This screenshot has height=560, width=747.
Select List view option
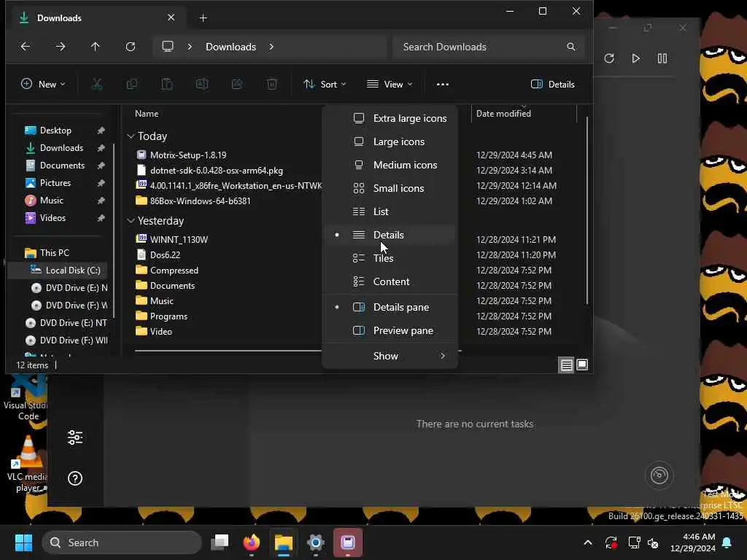click(390, 211)
